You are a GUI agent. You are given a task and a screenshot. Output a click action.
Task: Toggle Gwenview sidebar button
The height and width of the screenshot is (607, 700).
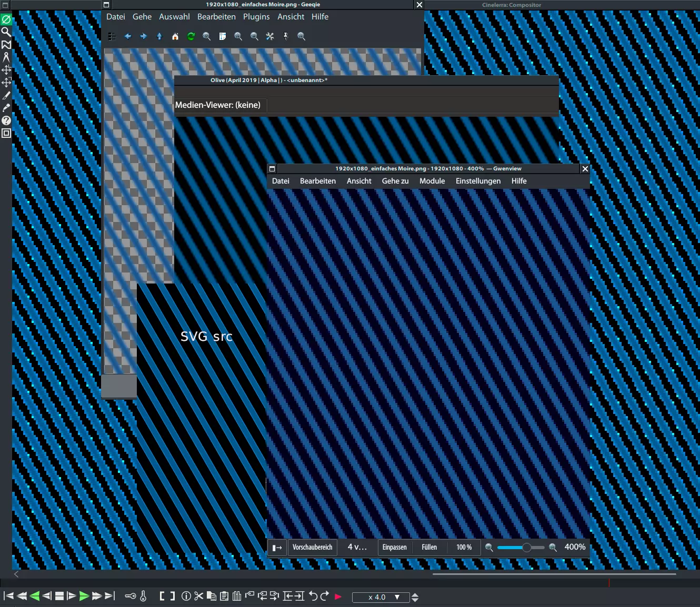coord(277,548)
